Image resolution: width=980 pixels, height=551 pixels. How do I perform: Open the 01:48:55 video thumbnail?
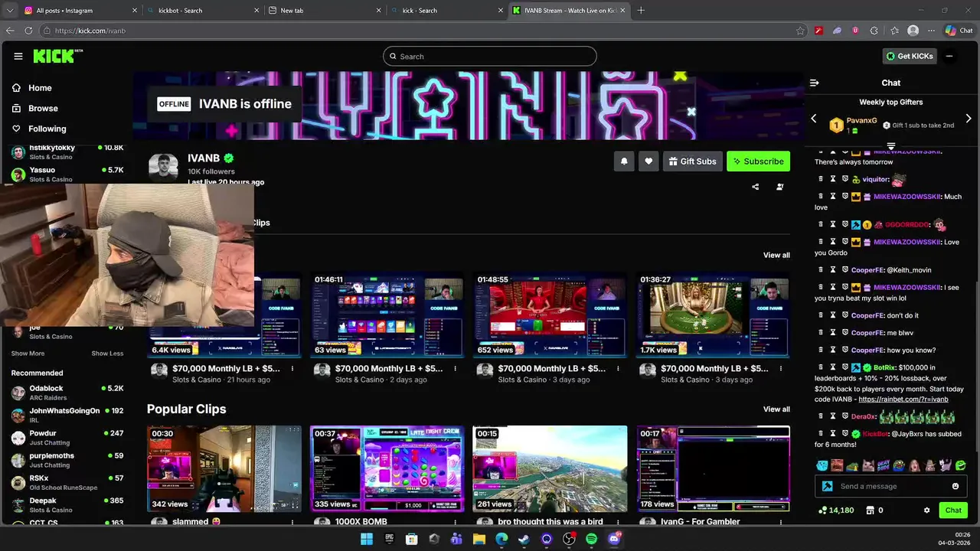(x=550, y=315)
